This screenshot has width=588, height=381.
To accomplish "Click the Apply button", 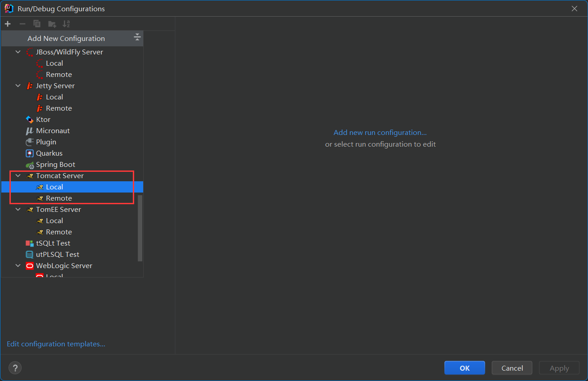I will pyautogui.click(x=559, y=368).
